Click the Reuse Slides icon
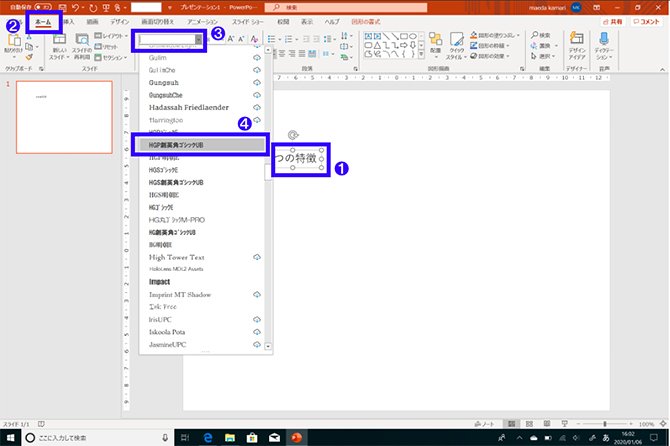 pyautogui.click(x=82, y=39)
